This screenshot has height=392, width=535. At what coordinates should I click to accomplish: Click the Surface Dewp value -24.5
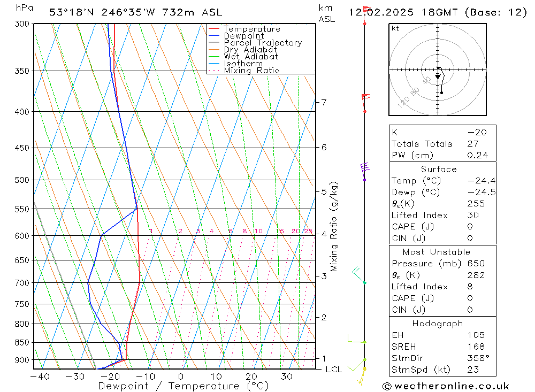click(x=481, y=192)
